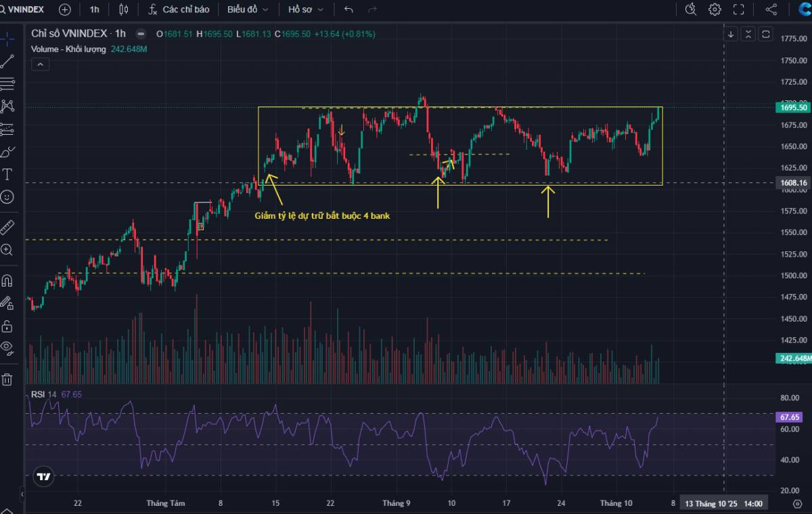Select the Trend Line drawing tool
This screenshot has height=514, width=812.
click(8, 61)
